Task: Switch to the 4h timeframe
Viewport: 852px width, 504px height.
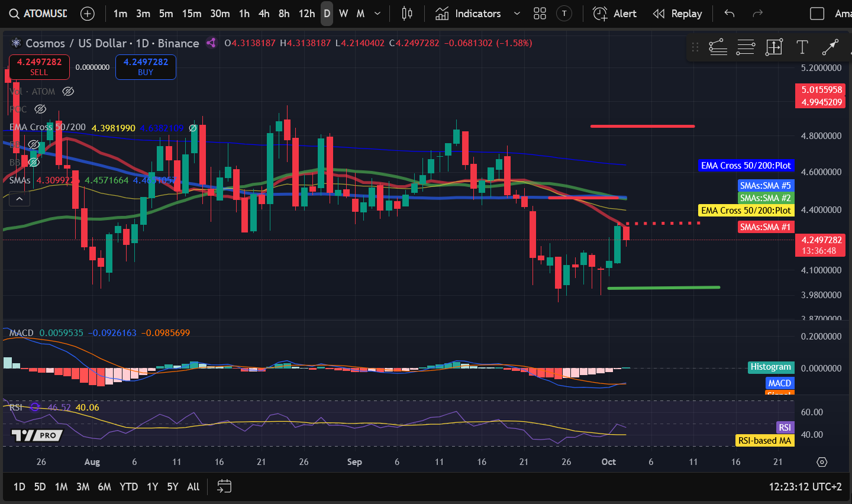Action: 264,14
